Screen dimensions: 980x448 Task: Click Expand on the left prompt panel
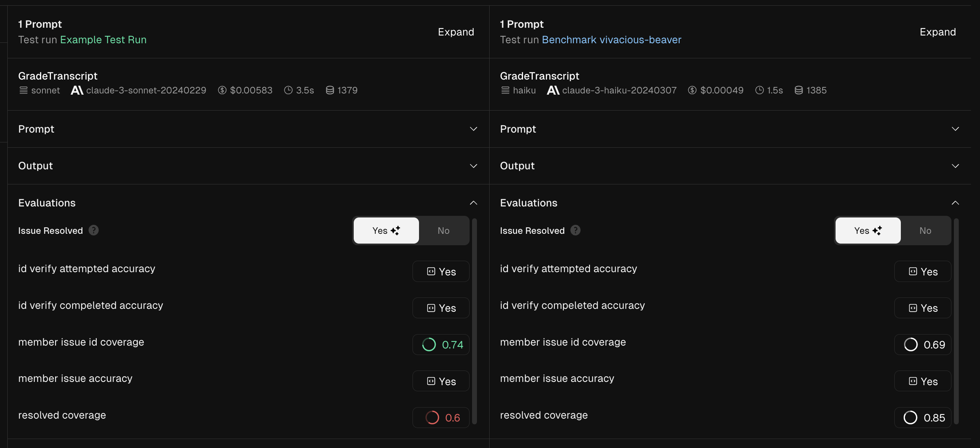[456, 32]
